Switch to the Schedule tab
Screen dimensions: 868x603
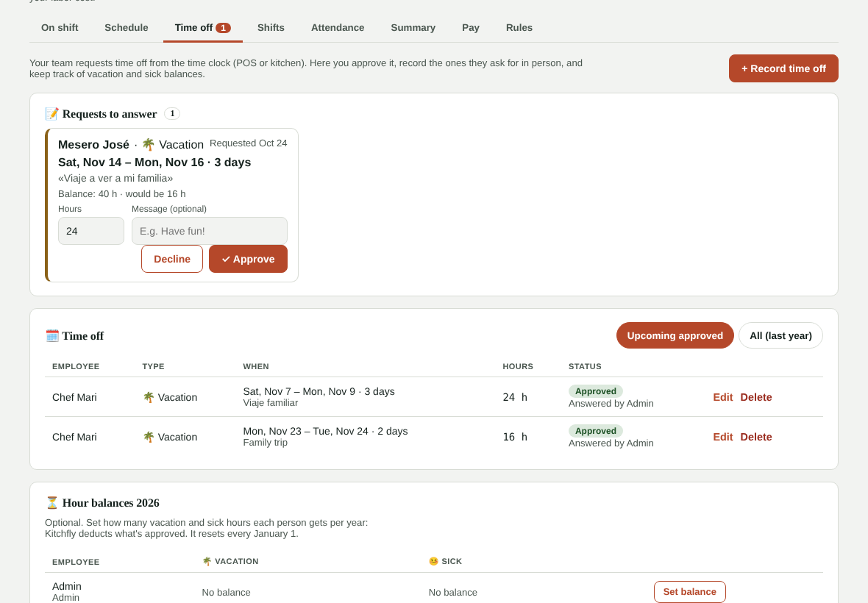[x=127, y=28]
